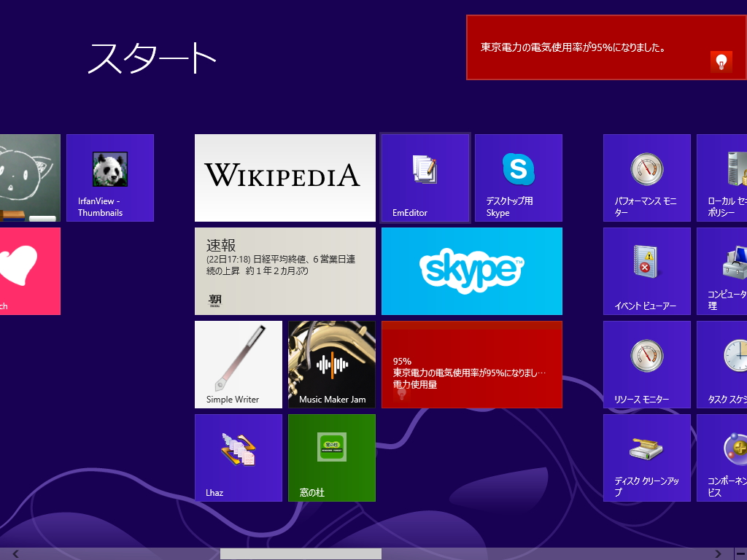The image size is (747, 560).
Task: Open the デスクトップ用 Skype tile
Action: point(519,178)
